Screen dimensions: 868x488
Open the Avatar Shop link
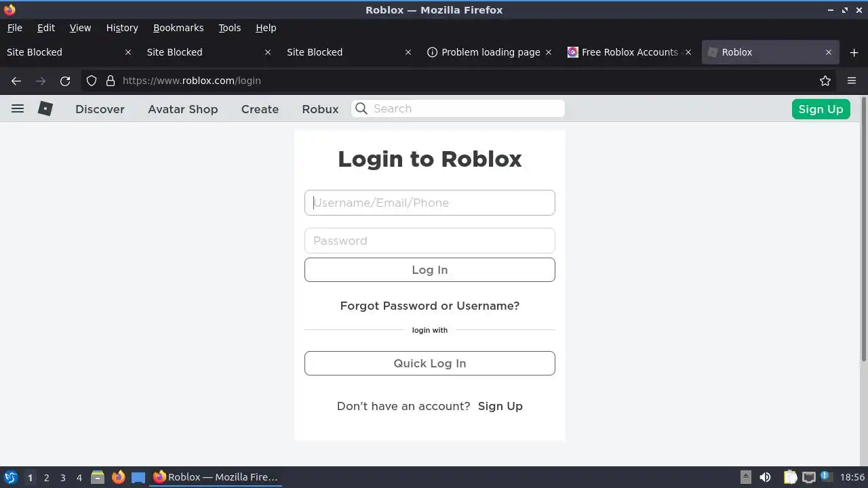(x=183, y=109)
